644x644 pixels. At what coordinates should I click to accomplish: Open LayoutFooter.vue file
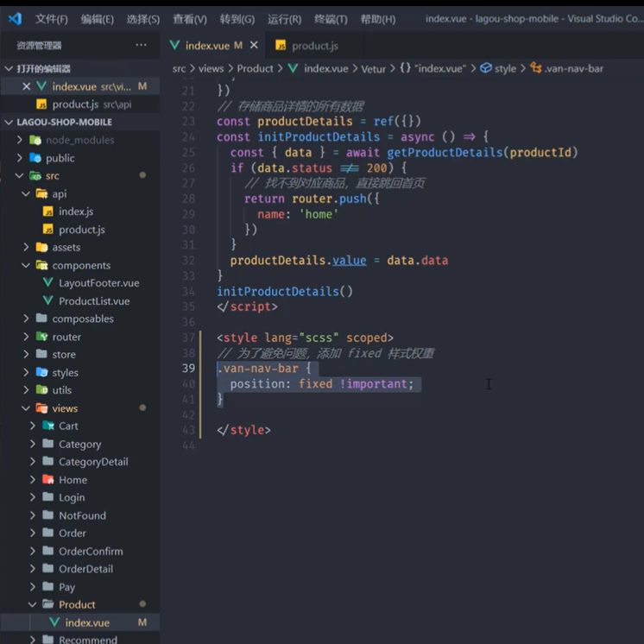point(80,283)
